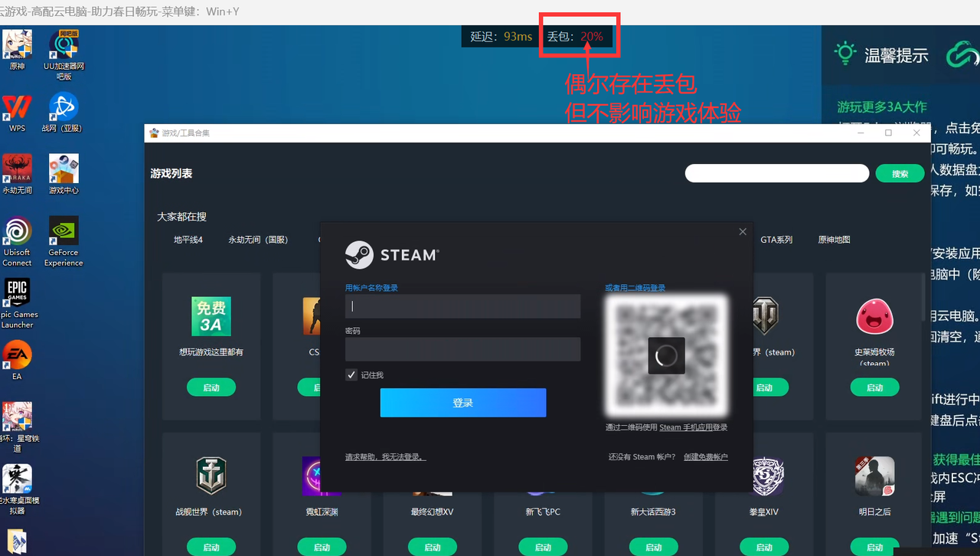The width and height of the screenshot is (980, 556).
Task: Launch 最终幻想XV via its 启动 button
Action: point(433,547)
